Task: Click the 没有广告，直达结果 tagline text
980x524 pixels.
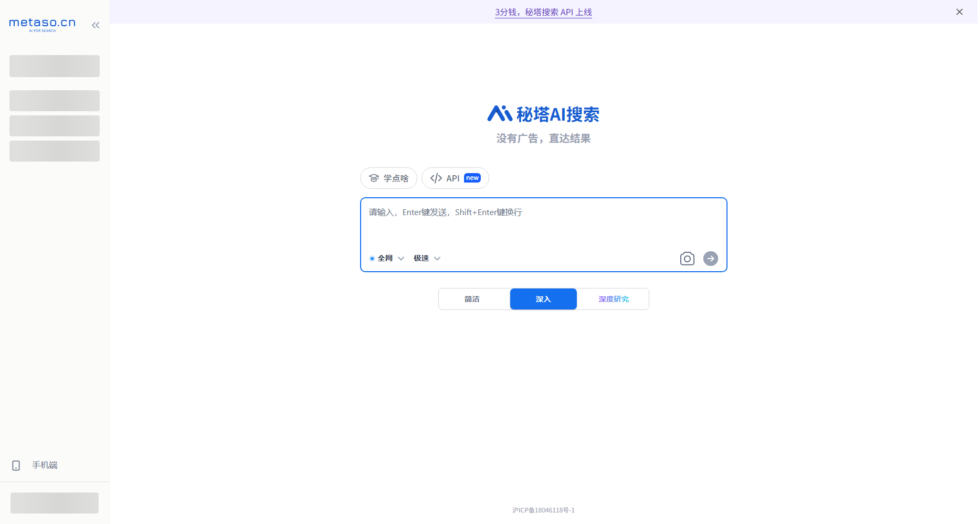Action: pos(543,138)
